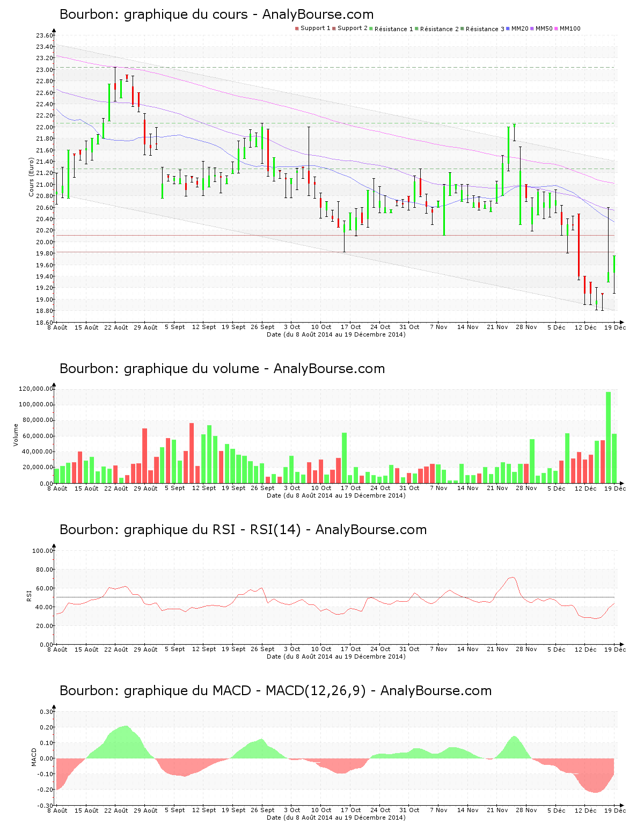Click the title 'Bourbon: graphique du RSI - RSI(14)'
Image resolution: width=644 pixels, height=832 pixels.
click(x=180, y=530)
